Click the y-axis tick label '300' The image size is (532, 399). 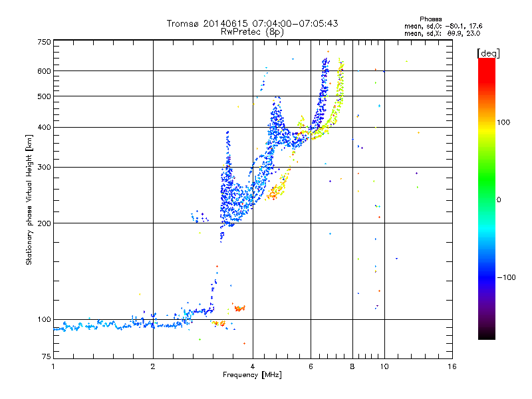point(44,167)
